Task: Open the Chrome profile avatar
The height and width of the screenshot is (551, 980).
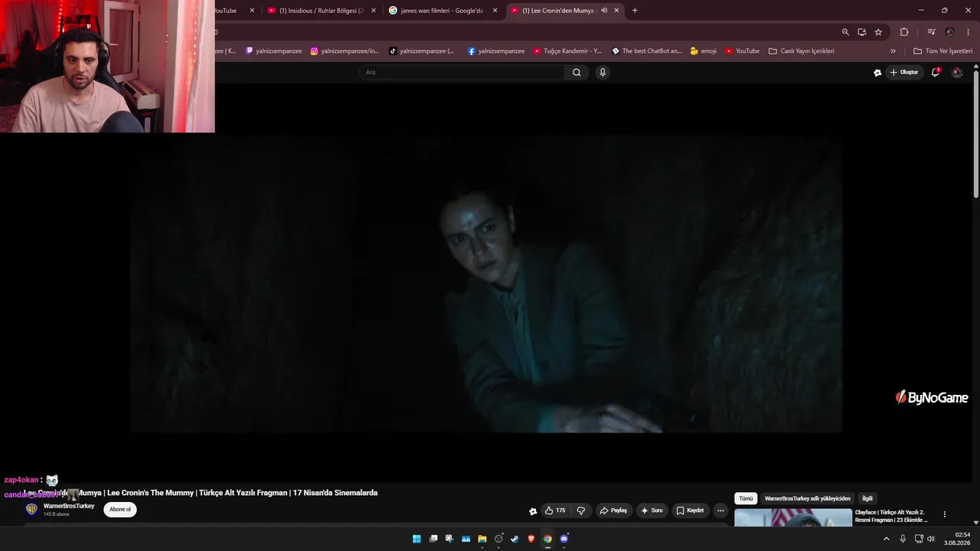Action: tap(949, 32)
